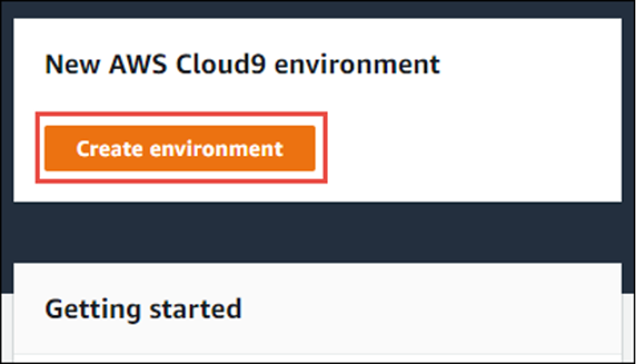The height and width of the screenshot is (364, 636).
Task: Click the word Cloud9 in the heading
Action: coord(220,64)
